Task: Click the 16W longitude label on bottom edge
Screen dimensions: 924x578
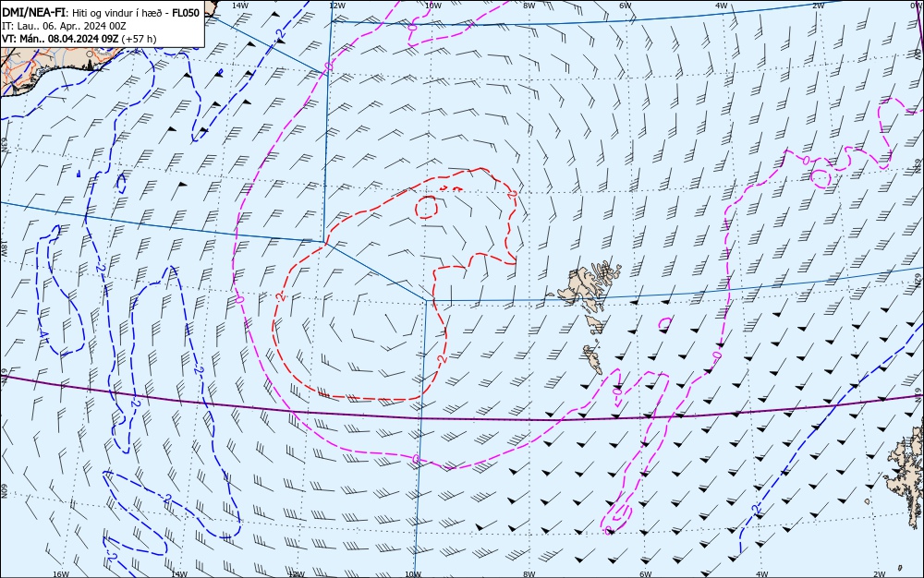Action: (x=61, y=574)
